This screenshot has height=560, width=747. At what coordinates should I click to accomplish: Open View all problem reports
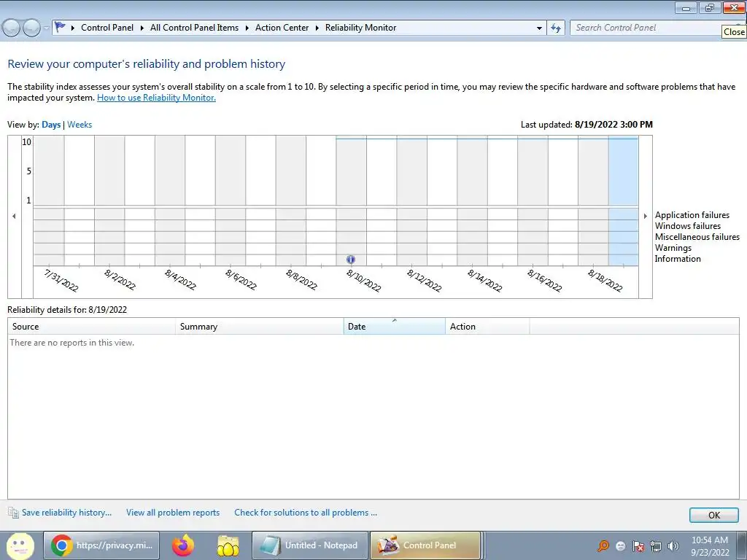173,513
